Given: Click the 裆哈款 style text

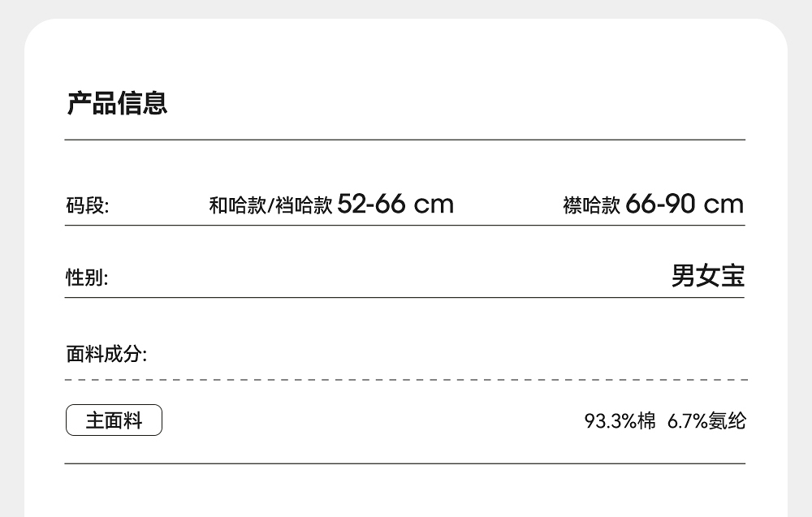Looking at the screenshot, I should coord(304,205).
